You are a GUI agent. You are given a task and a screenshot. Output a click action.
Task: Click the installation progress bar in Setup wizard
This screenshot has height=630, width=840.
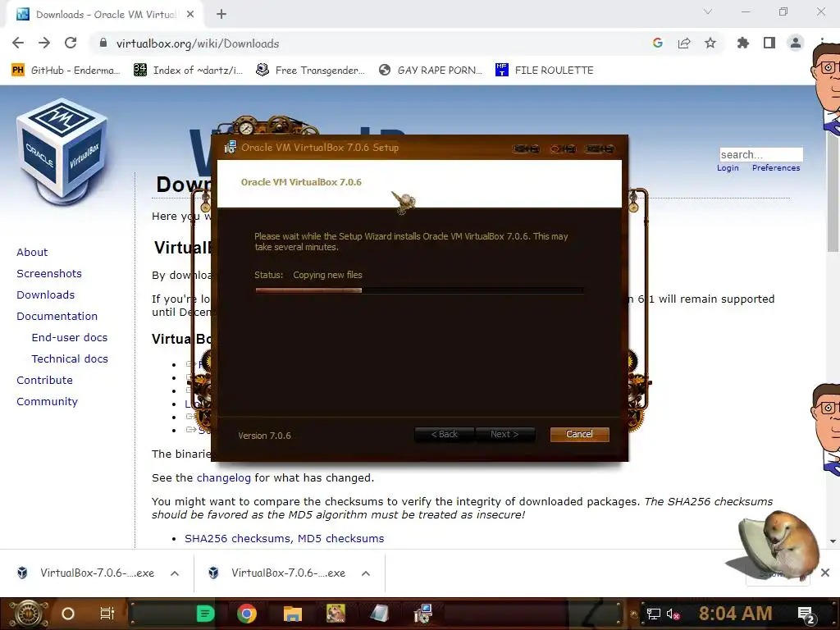[x=419, y=290]
